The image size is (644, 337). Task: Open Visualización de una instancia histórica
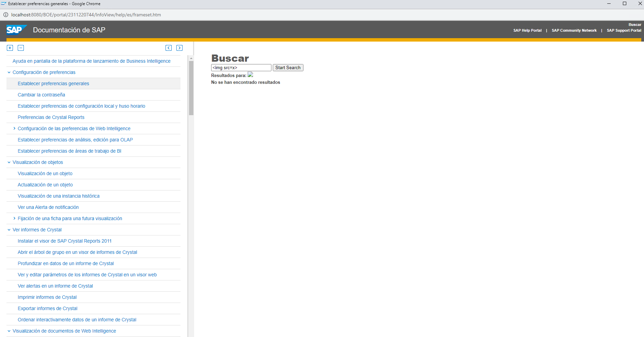point(59,196)
